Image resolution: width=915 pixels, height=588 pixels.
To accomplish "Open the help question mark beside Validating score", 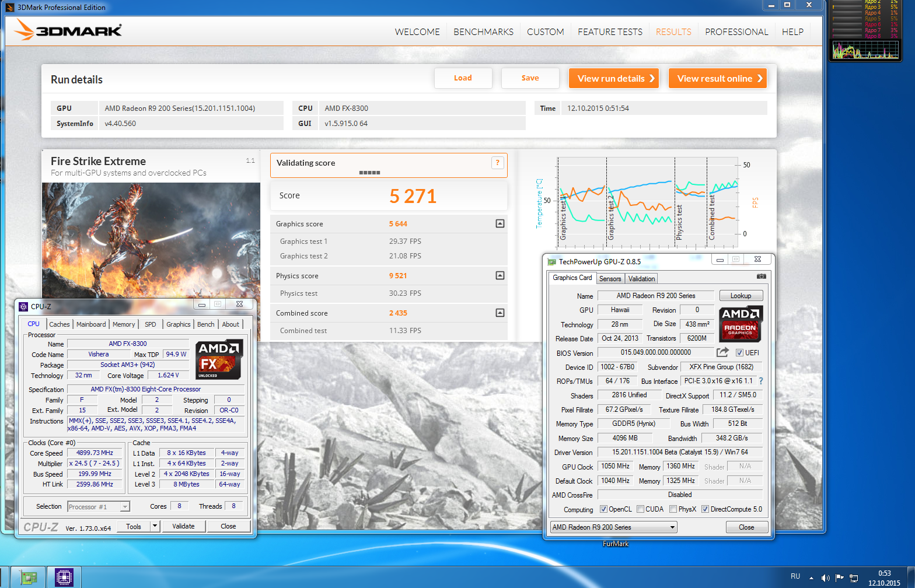I will pyautogui.click(x=497, y=163).
